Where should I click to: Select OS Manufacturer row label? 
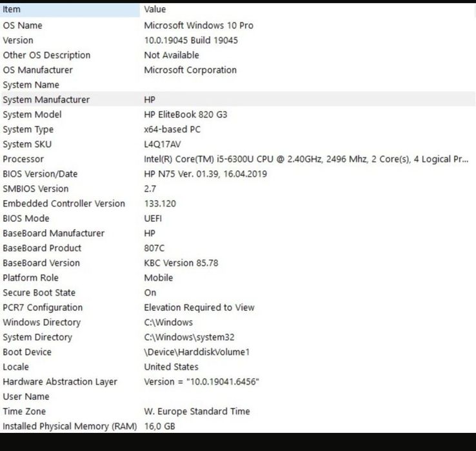coord(37,70)
